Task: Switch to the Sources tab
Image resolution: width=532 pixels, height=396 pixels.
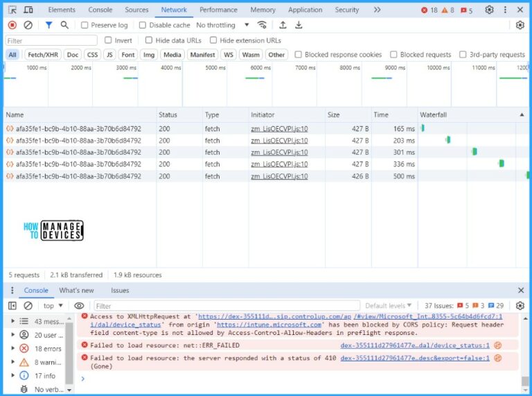Action: (136, 10)
